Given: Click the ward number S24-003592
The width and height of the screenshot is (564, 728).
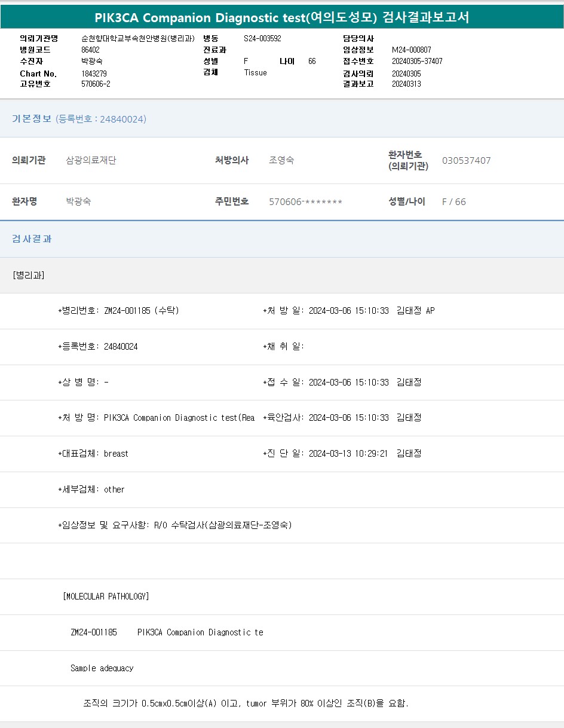Looking at the screenshot, I should [x=262, y=38].
